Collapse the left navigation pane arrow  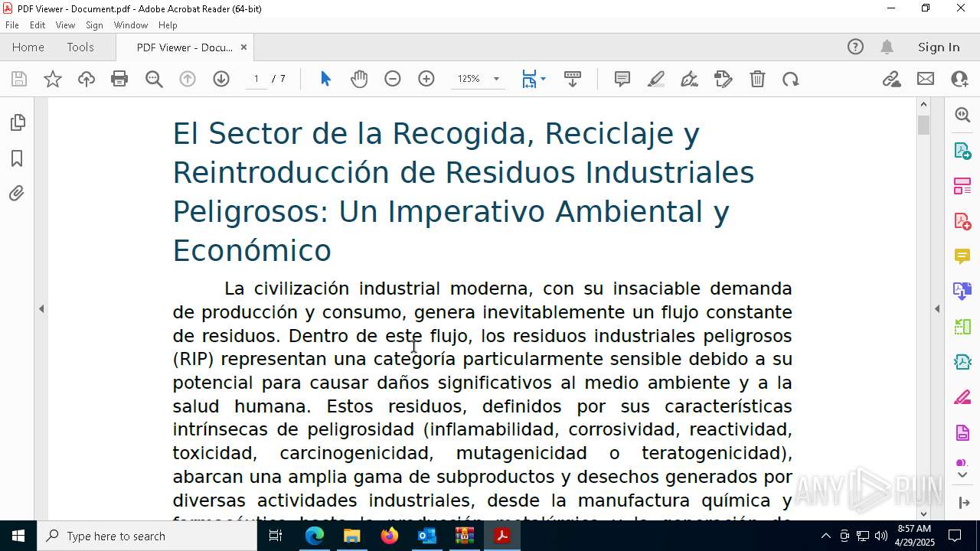41,309
